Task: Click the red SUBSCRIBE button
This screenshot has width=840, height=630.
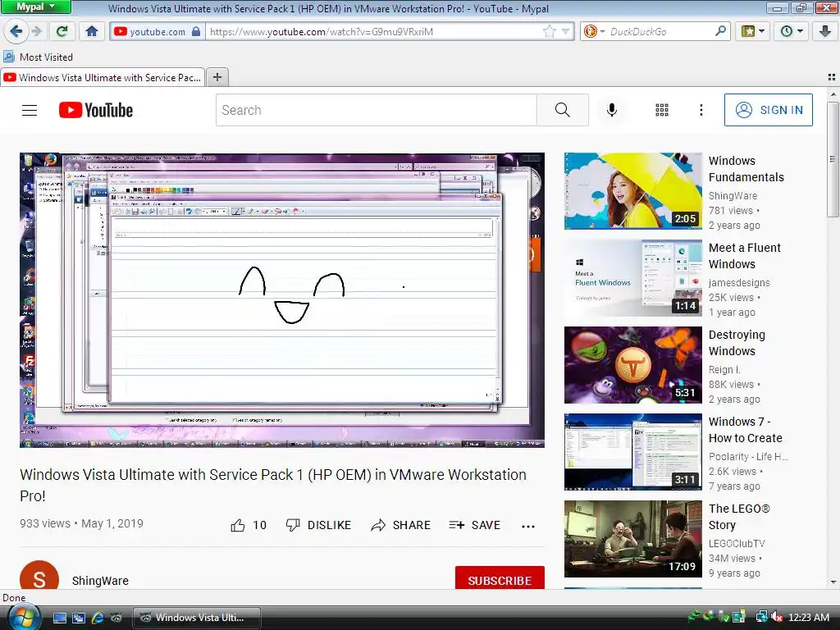Action: coord(500,577)
